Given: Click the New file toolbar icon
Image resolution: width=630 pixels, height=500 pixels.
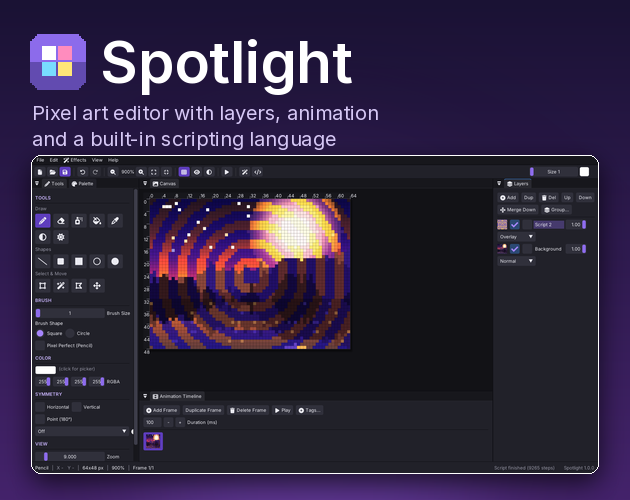Looking at the screenshot, I should pyautogui.click(x=40, y=172).
